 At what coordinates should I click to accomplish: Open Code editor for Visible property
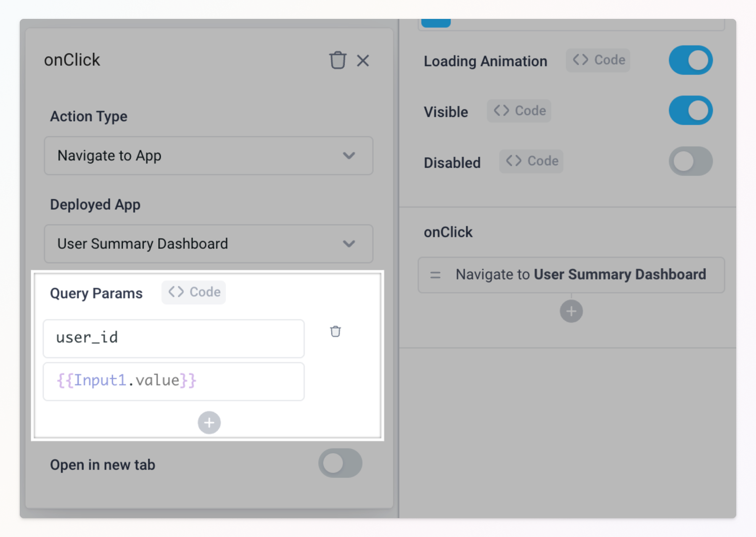pos(519,111)
